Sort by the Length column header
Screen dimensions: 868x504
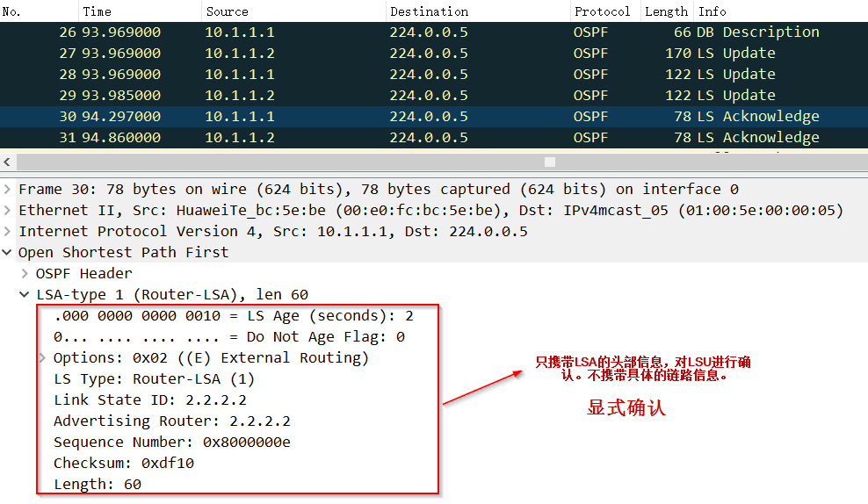pos(667,11)
